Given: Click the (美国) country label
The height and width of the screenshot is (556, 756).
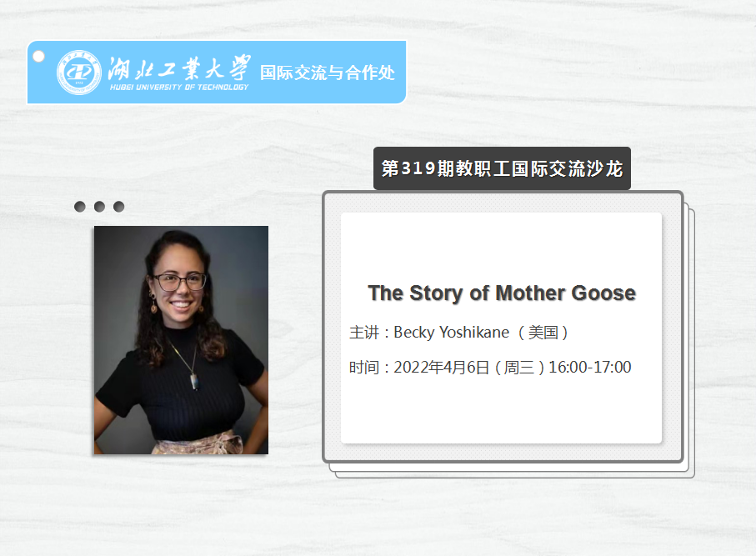Looking at the screenshot, I should tap(543, 333).
